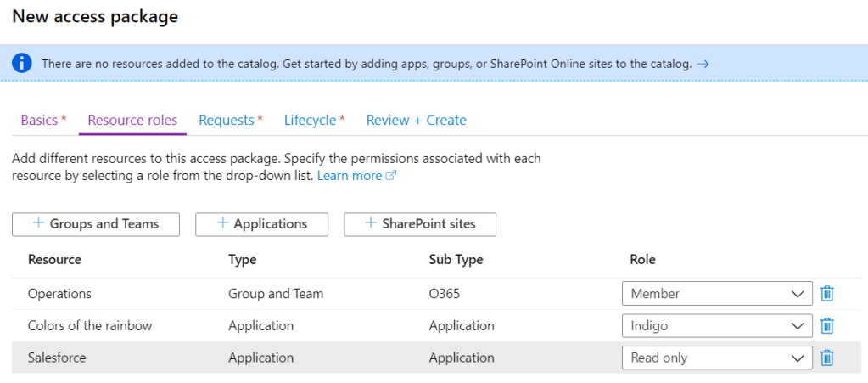868x383 pixels.
Task: Open the Member role dropdown
Action: tap(716, 294)
